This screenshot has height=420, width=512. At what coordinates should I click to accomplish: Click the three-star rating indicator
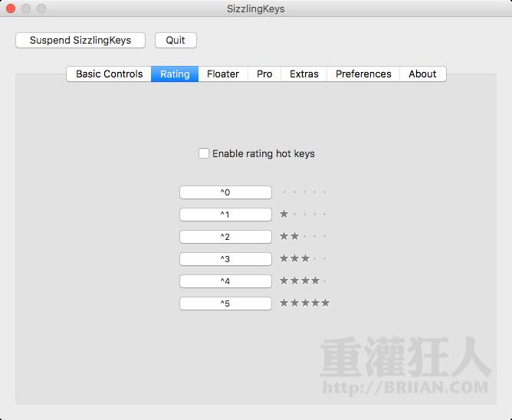click(304, 258)
